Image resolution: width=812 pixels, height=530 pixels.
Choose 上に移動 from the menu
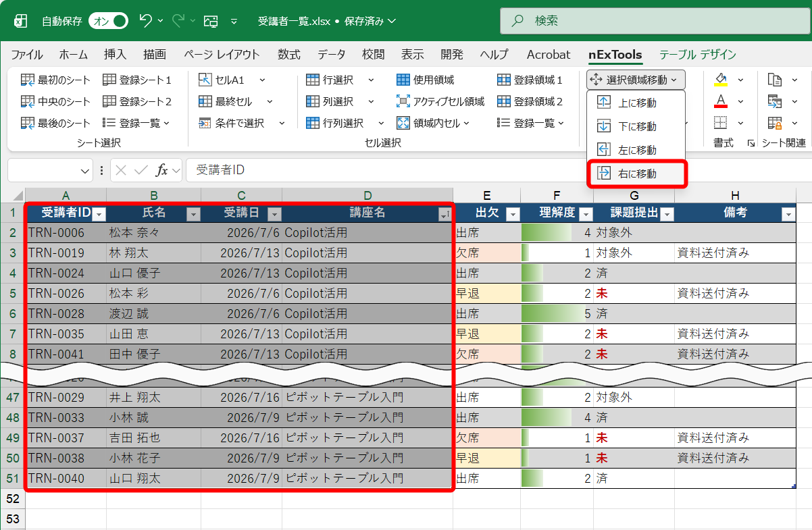coord(636,103)
